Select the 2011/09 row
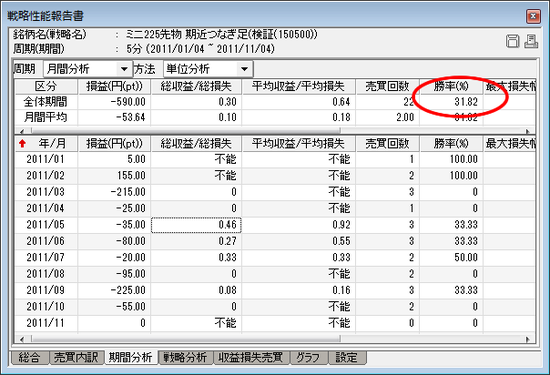 275,290
